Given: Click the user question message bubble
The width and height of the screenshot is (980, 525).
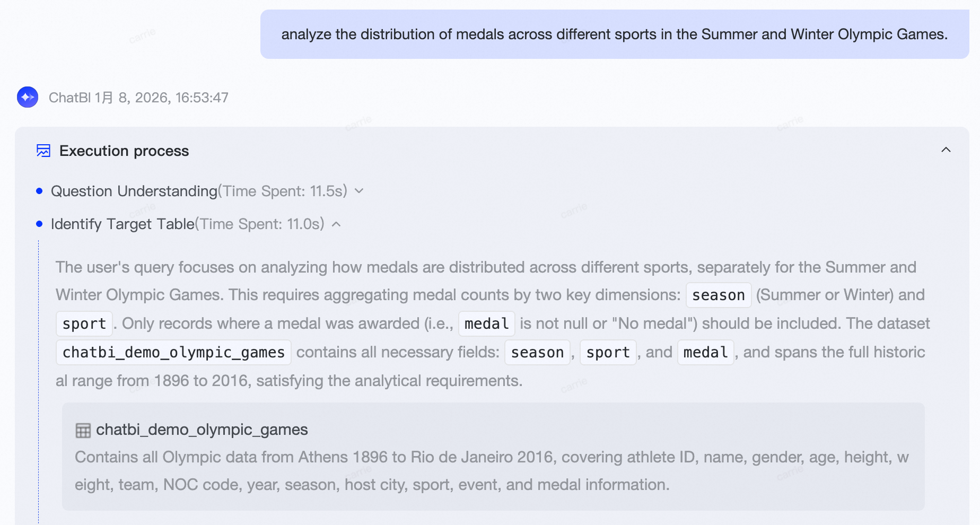Looking at the screenshot, I should 614,34.
